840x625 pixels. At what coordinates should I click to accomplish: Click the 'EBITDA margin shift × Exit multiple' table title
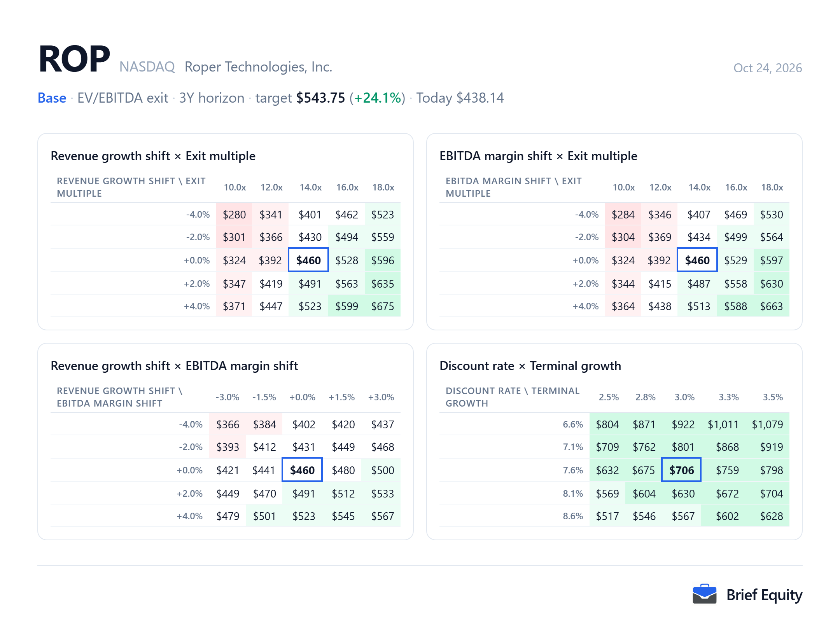click(539, 156)
